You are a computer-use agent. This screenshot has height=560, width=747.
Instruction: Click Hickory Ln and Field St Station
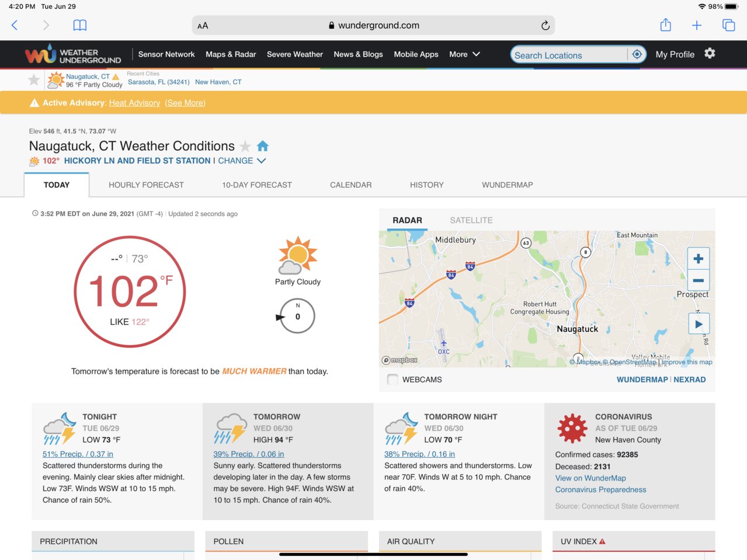[x=137, y=161]
